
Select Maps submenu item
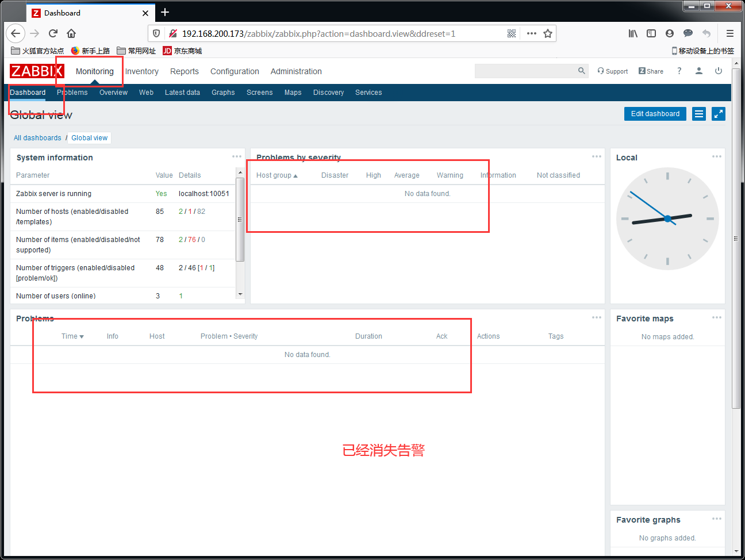[x=293, y=93]
